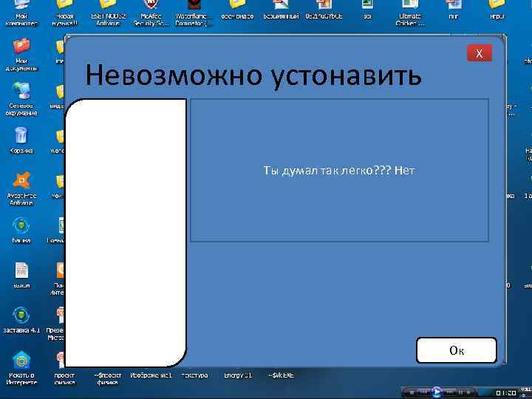Click the 'проект физика' desktop label

tap(64, 378)
